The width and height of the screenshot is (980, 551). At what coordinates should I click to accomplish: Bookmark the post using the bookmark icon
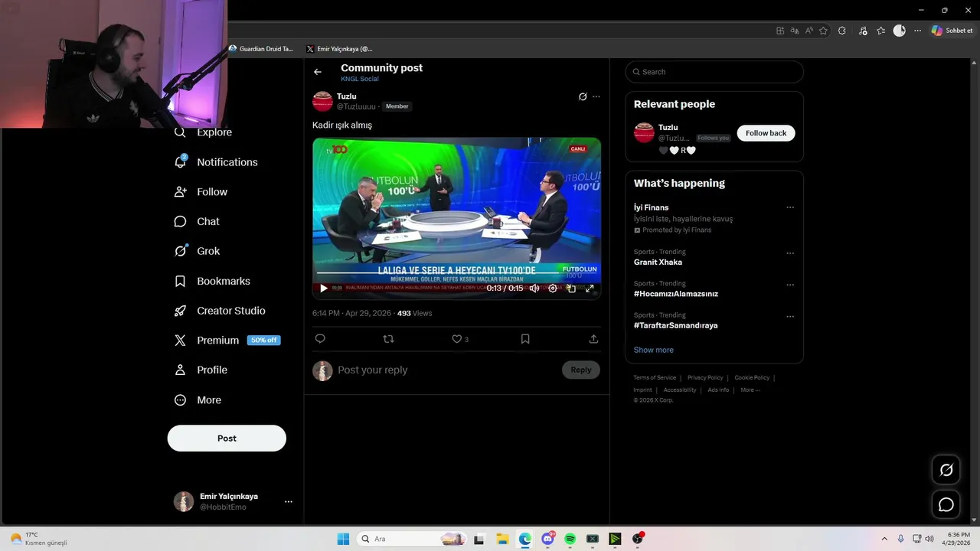pyautogui.click(x=525, y=339)
